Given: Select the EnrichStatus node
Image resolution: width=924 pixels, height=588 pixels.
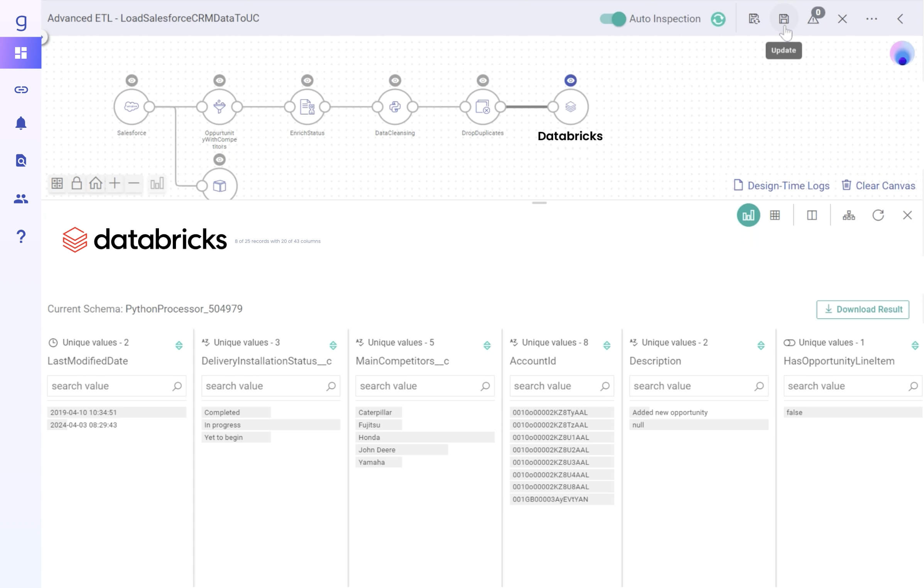Looking at the screenshot, I should tap(307, 107).
